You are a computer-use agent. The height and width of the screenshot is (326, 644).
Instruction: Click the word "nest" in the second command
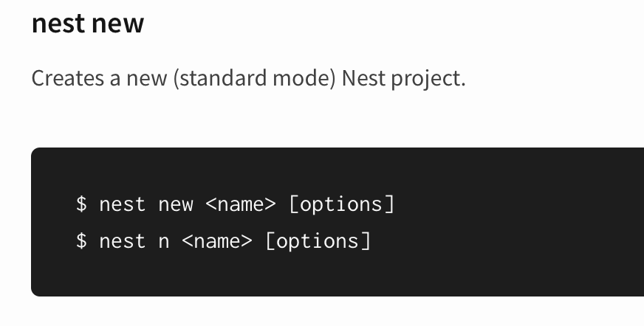123,240
